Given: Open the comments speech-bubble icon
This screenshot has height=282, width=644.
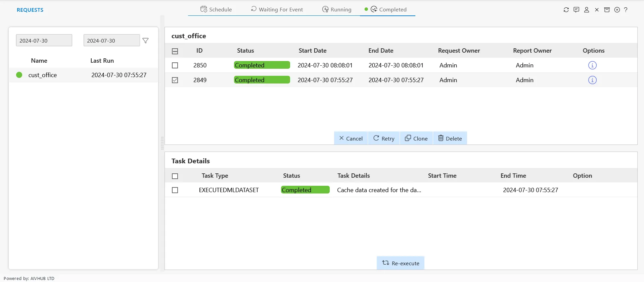Looking at the screenshot, I should click(x=576, y=10).
